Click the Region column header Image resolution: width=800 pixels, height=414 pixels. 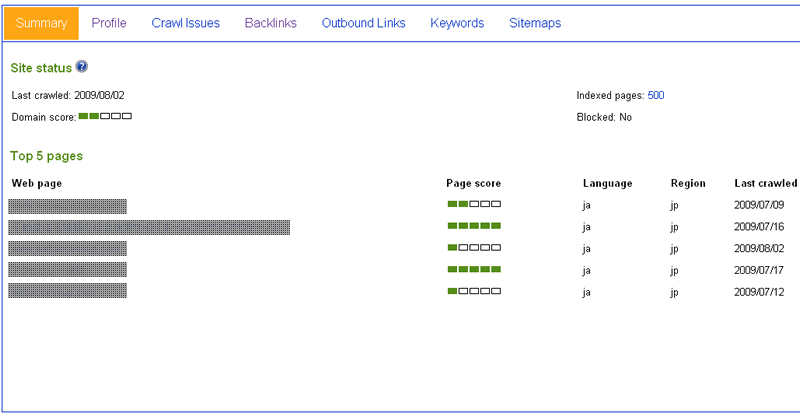point(688,184)
